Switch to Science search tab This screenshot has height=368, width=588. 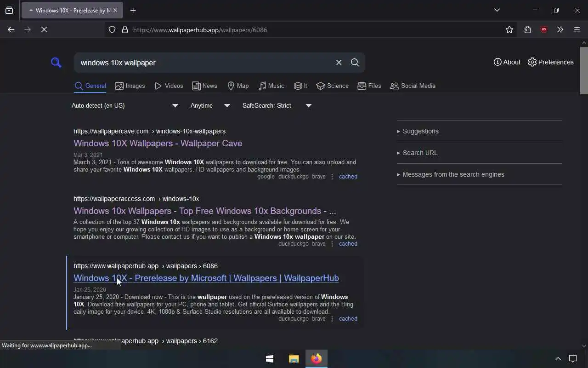(x=332, y=86)
